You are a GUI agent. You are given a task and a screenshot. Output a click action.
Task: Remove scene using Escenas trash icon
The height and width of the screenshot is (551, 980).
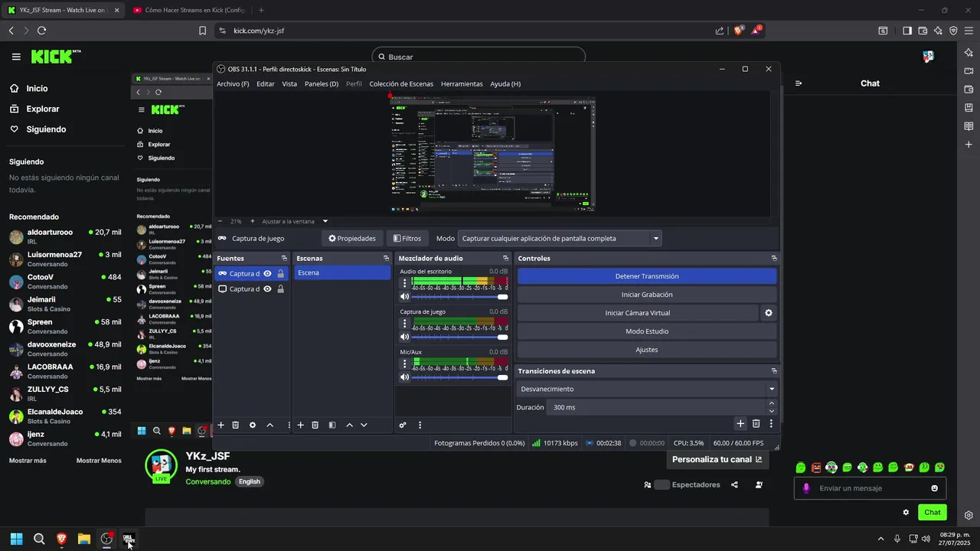point(315,425)
